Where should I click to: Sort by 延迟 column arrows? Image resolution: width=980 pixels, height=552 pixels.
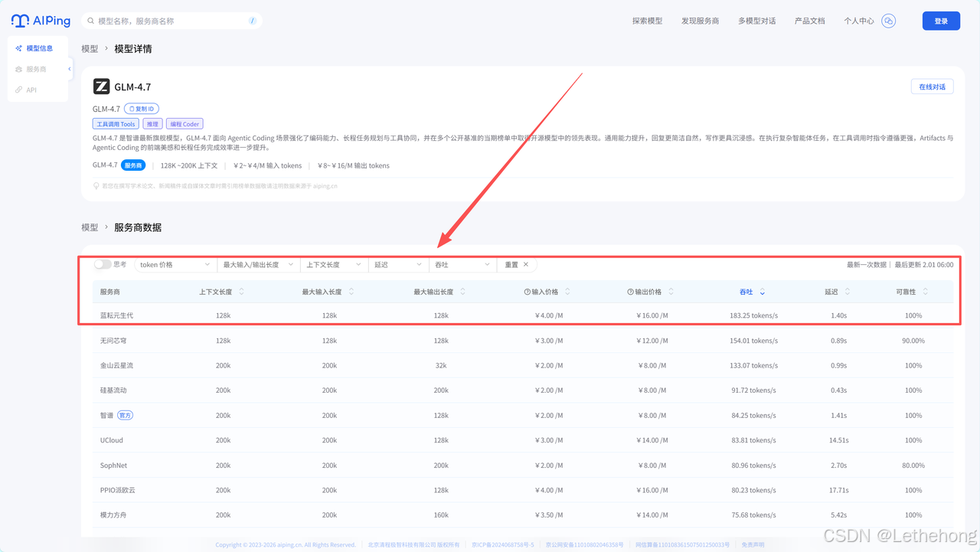[848, 292]
